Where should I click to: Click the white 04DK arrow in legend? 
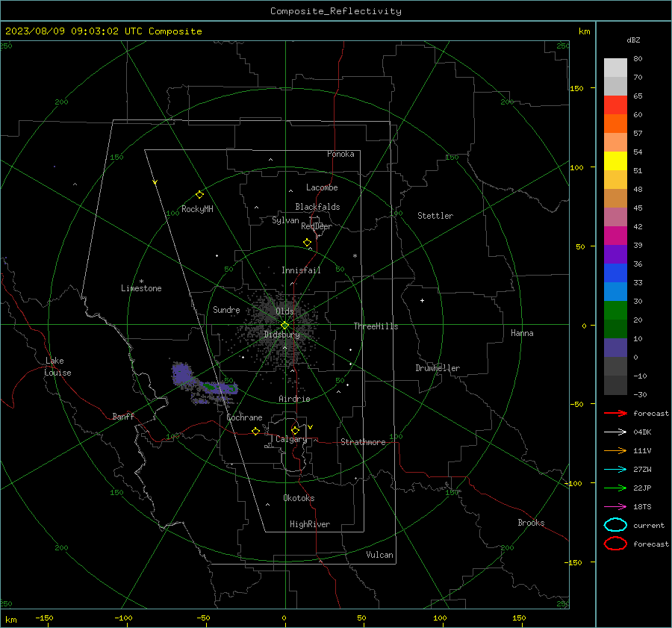[x=615, y=432]
